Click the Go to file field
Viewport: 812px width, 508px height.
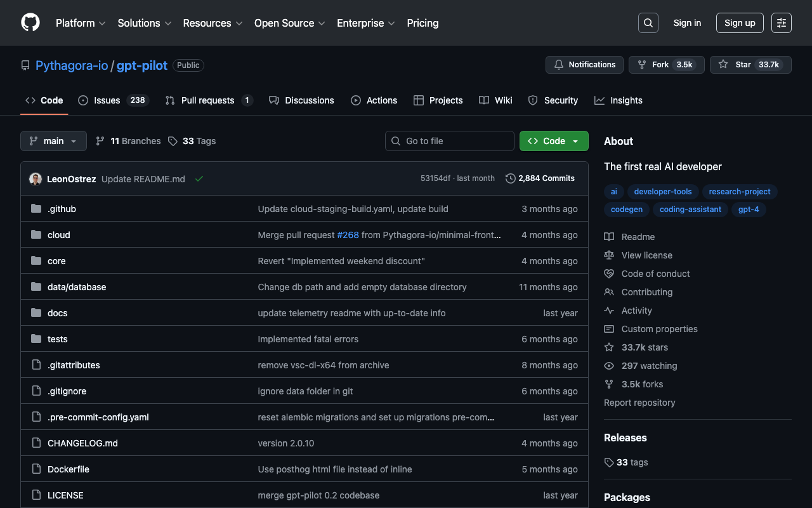tap(450, 141)
